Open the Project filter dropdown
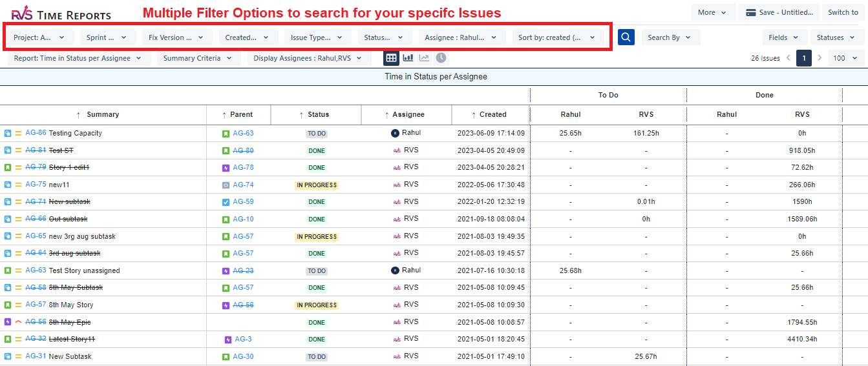Screen dimensions: 868x366 (41, 37)
